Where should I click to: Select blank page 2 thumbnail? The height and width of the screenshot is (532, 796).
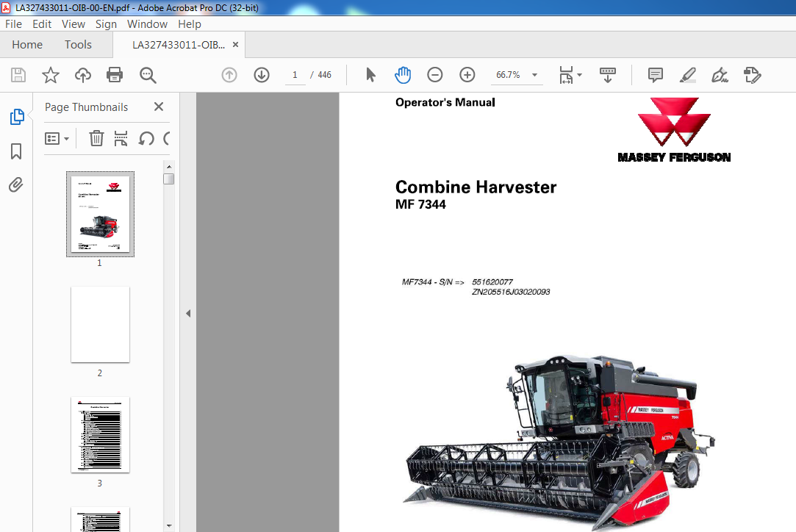click(x=101, y=324)
